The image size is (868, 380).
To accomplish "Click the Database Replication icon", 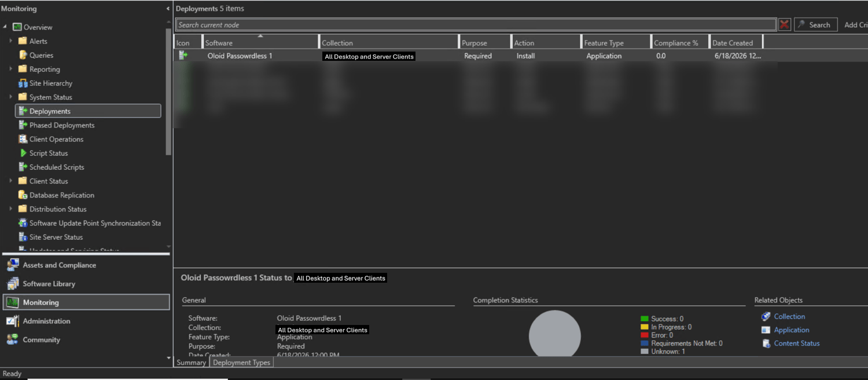I will click(x=23, y=195).
